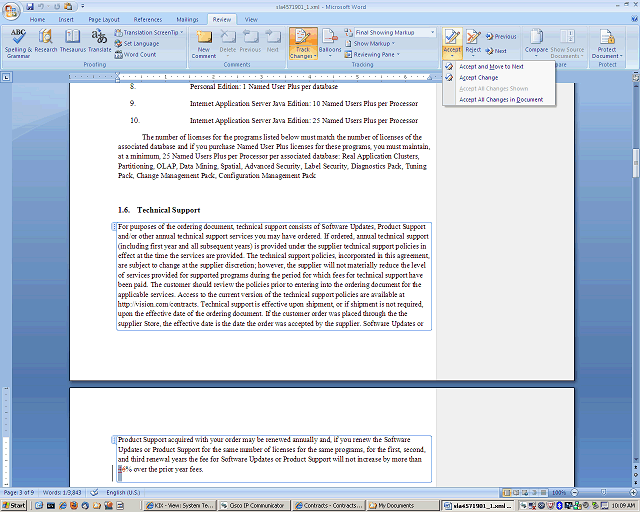Viewport: 640px width, 512px height.
Task: Choose Accept All Changes in Document
Action: tap(499, 100)
